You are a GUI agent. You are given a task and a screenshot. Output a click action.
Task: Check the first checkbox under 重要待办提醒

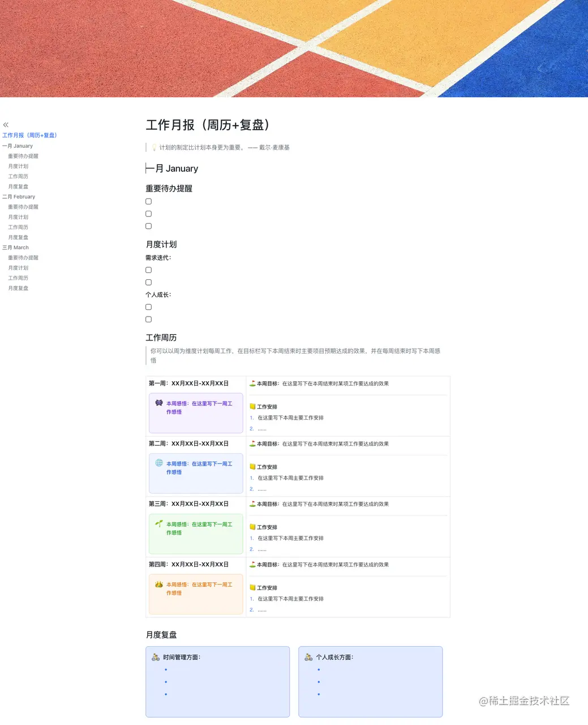pyautogui.click(x=148, y=201)
